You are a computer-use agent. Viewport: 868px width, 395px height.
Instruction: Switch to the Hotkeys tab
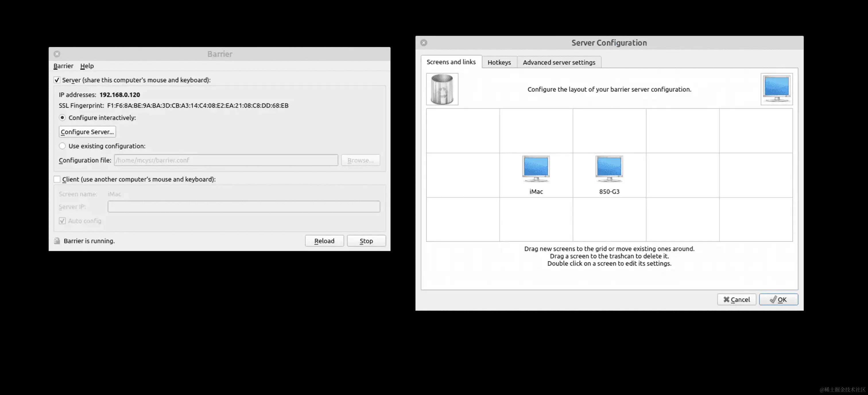coord(499,62)
